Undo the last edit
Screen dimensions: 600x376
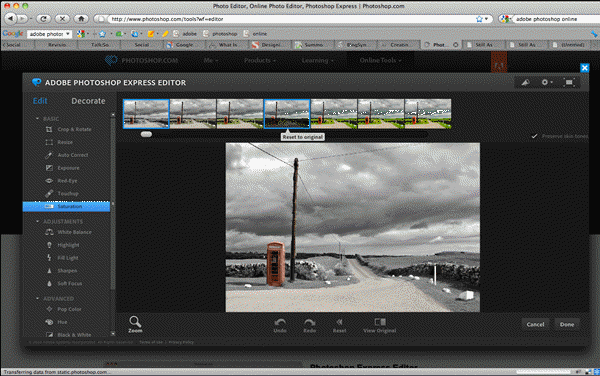click(x=280, y=325)
